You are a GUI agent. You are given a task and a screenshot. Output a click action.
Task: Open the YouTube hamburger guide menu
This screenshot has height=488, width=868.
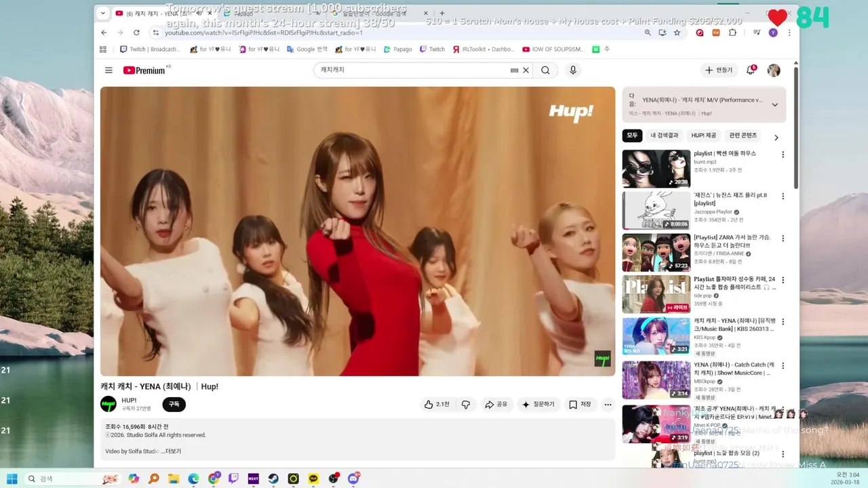tap(108, 70)
